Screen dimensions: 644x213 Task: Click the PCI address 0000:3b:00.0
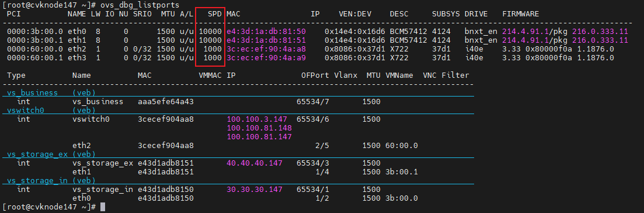point(35,32)
